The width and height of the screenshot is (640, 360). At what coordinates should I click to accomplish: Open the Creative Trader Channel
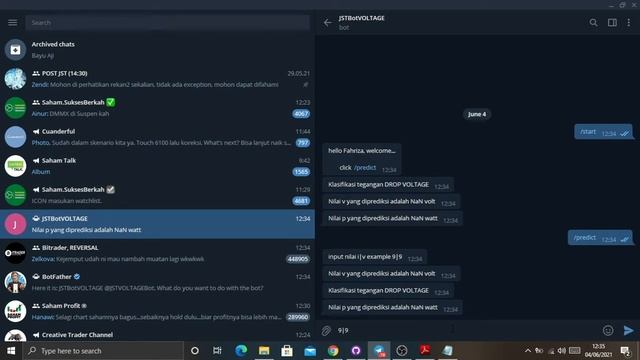157,334
